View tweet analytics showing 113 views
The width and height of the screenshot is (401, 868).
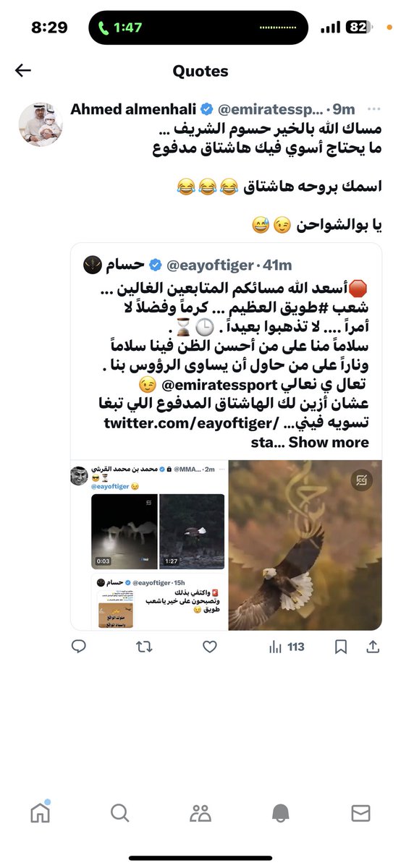click(x=287, y=647)
